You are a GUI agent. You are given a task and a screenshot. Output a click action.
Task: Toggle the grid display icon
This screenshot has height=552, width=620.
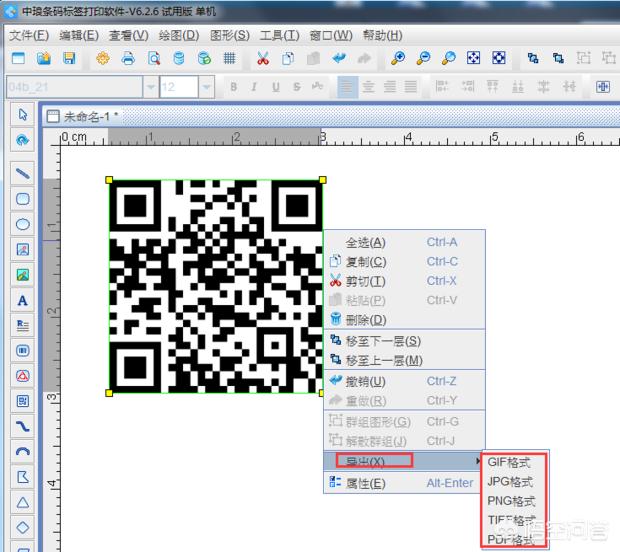point(229,59)
